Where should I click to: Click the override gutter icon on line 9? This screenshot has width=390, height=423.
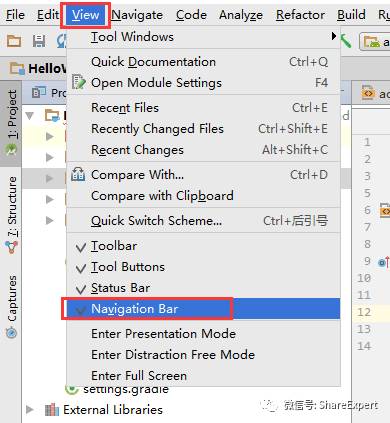384,262
